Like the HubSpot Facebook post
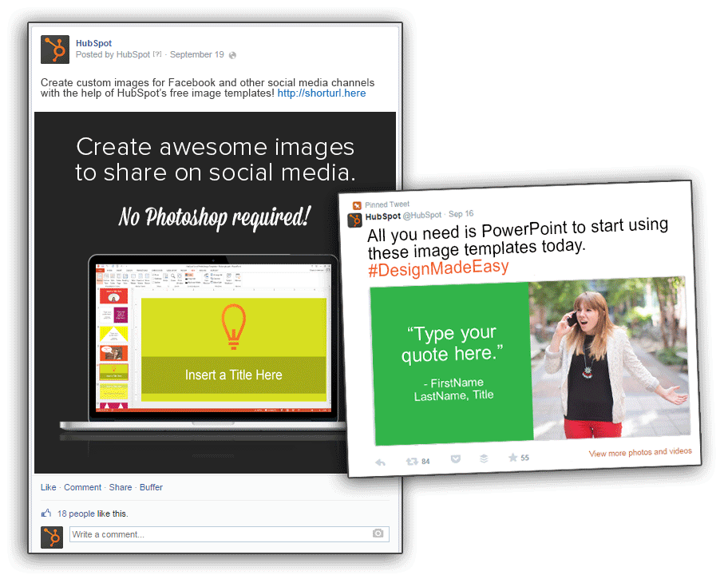Viewport: 728px width, 575px height. pyautogui.click(x=48, y=486)
